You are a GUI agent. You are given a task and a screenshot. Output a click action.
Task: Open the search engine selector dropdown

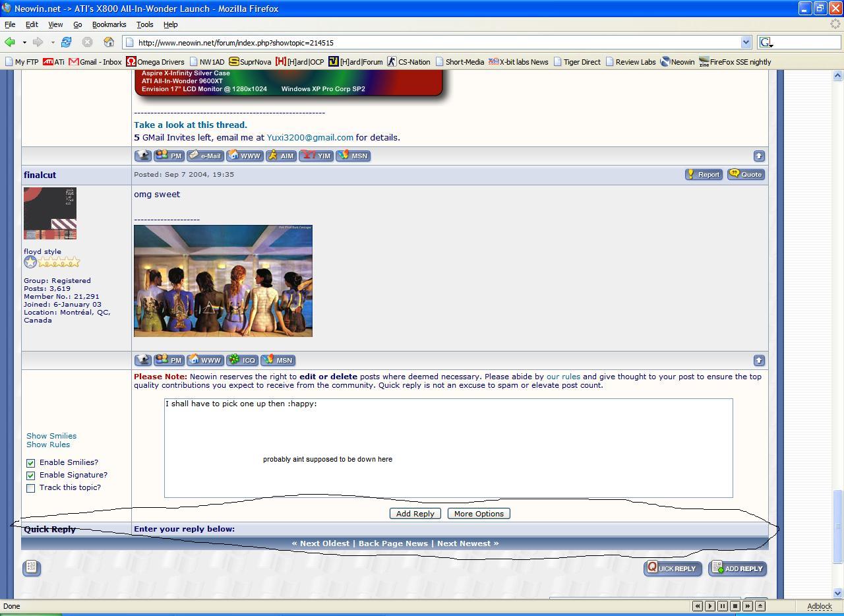pyautogui.click(x=766, y=42)
